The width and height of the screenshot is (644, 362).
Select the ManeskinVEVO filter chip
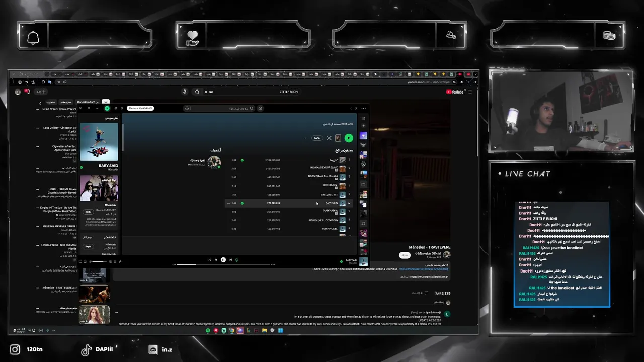87,102
